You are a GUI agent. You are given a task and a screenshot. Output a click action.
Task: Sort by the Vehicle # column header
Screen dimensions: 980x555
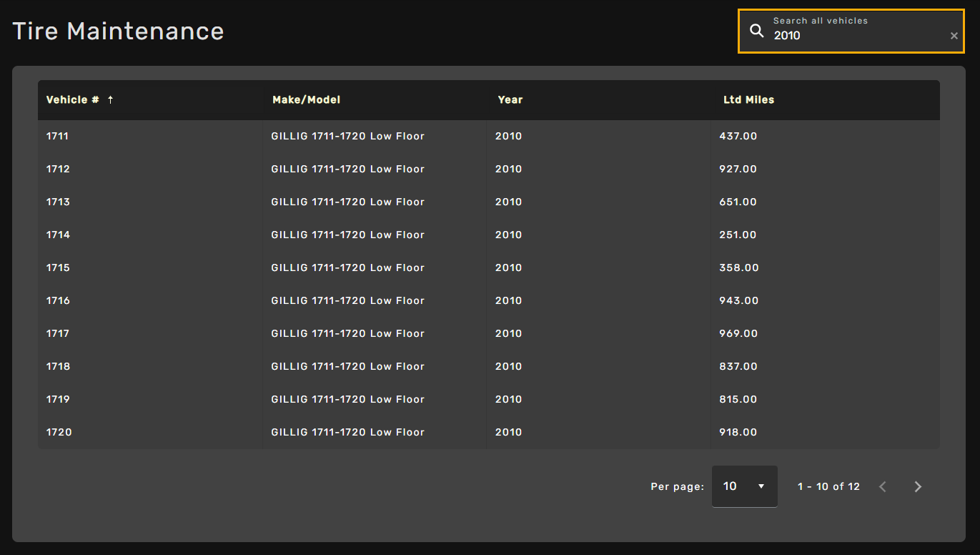[72, 100]
